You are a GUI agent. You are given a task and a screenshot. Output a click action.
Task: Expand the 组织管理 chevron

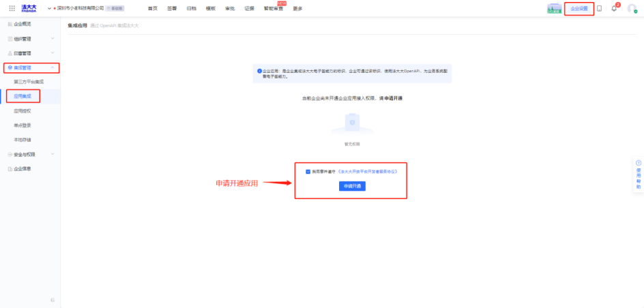click(x=52, y=39)
